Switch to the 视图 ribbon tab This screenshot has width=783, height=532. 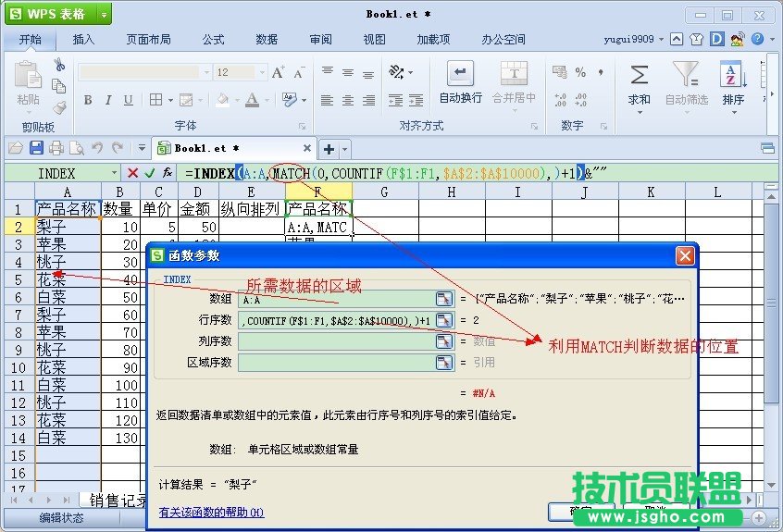pyautogui.click(x=374, y=40)
